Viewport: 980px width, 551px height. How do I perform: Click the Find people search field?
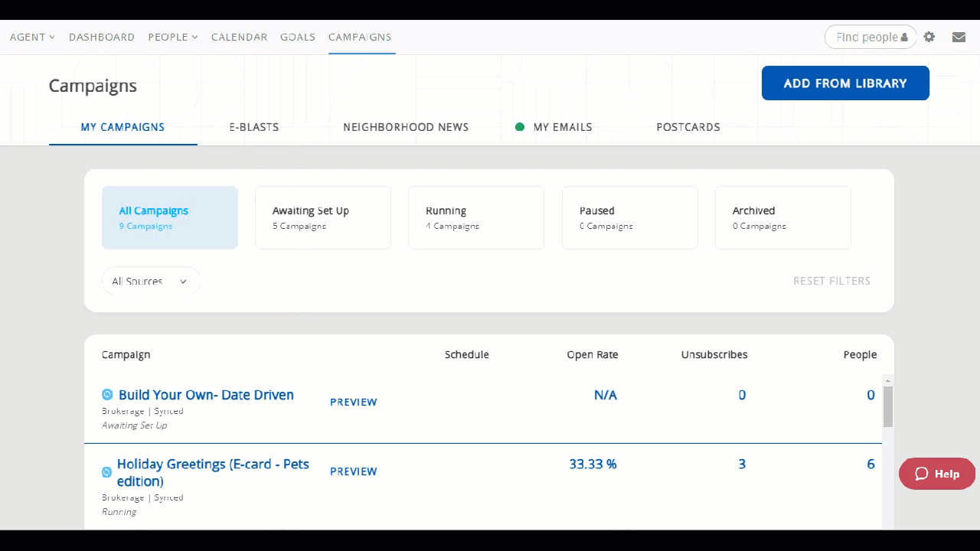coord(865,37)
